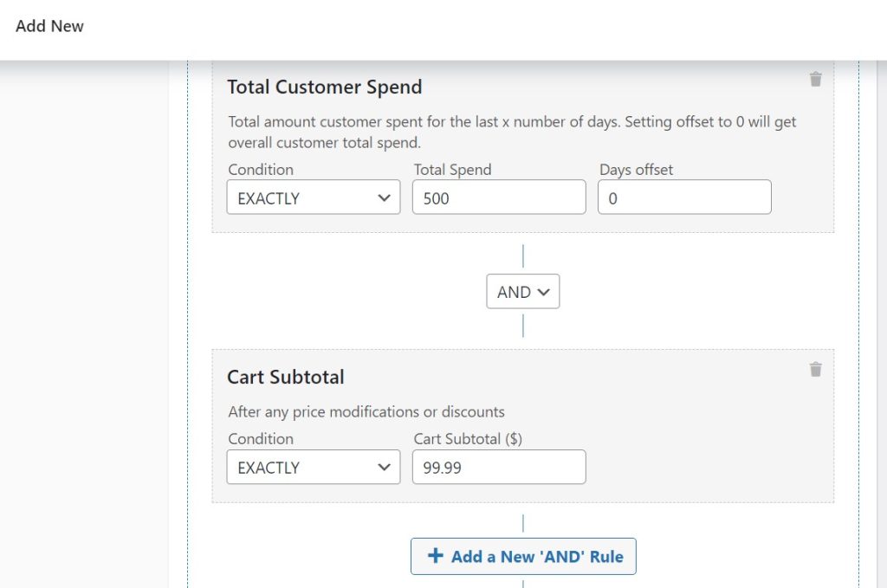
Task: Remove the Cart Subtotal rule via trash icon
Action: pos(815,369)
